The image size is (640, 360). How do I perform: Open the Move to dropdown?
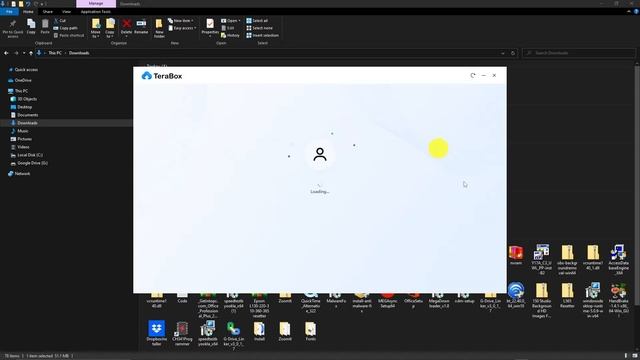pos(96,29)
